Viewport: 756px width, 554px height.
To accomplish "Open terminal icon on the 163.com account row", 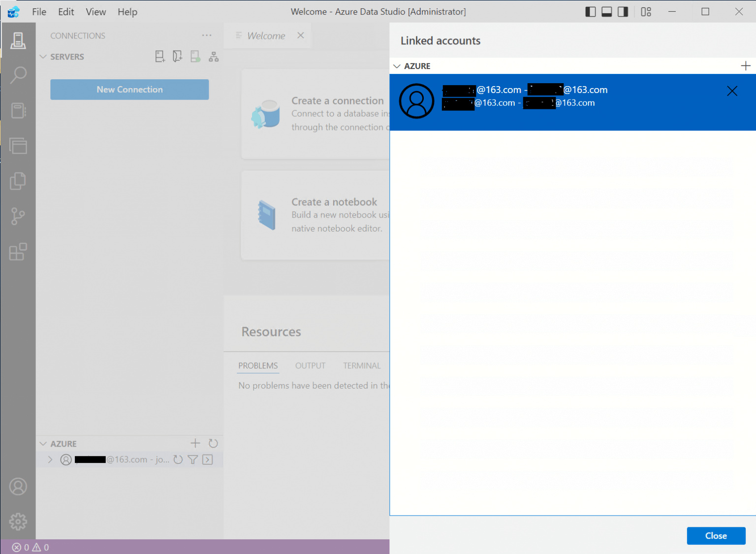I will pyautogui.click(x=208, y=459).
